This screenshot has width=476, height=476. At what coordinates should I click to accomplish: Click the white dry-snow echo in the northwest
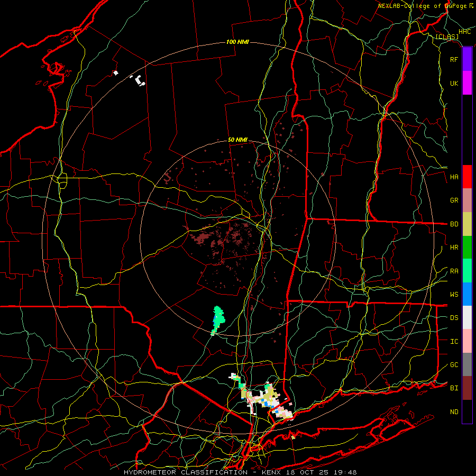click(139, 80)
